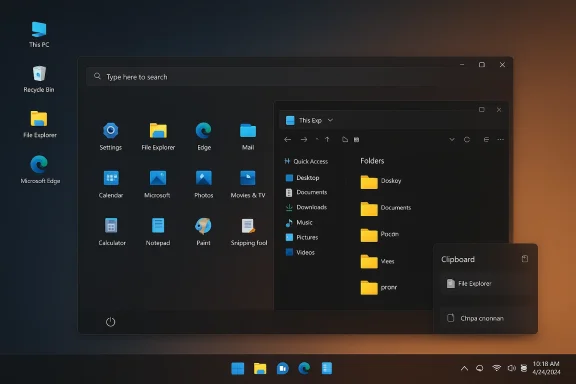Select Desktop in the sidebar

coord(302,178)
